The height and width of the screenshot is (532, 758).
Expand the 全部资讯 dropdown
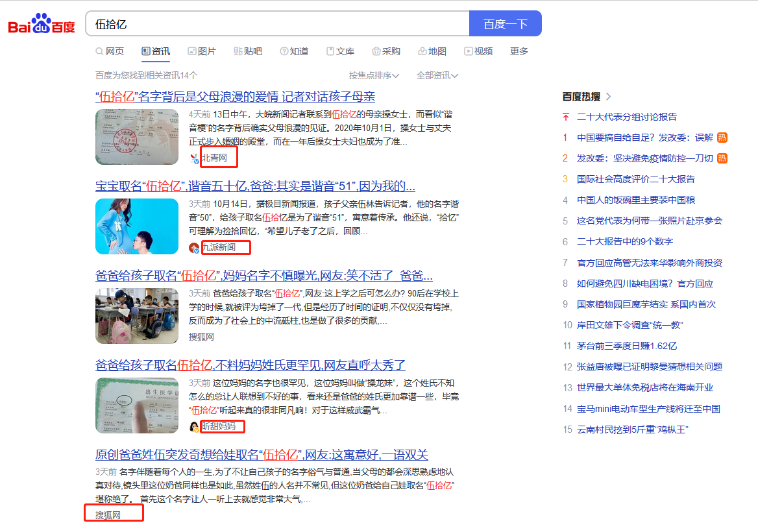point(437,75)
